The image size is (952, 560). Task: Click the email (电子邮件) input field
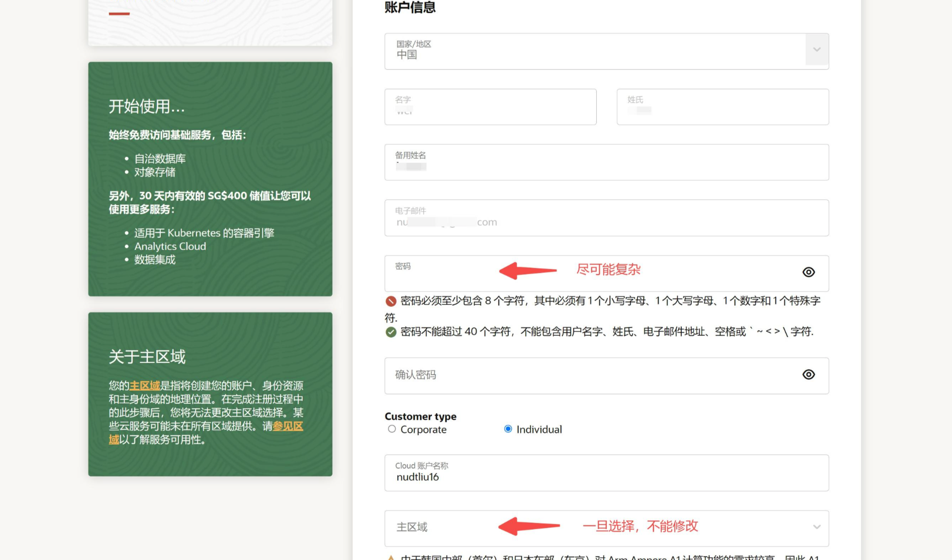606,218
